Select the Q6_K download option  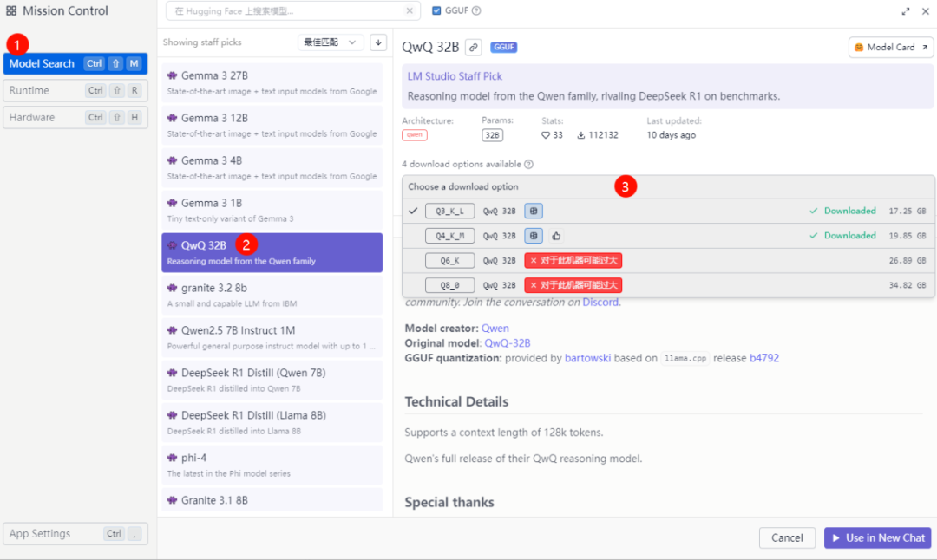point(668,260)
